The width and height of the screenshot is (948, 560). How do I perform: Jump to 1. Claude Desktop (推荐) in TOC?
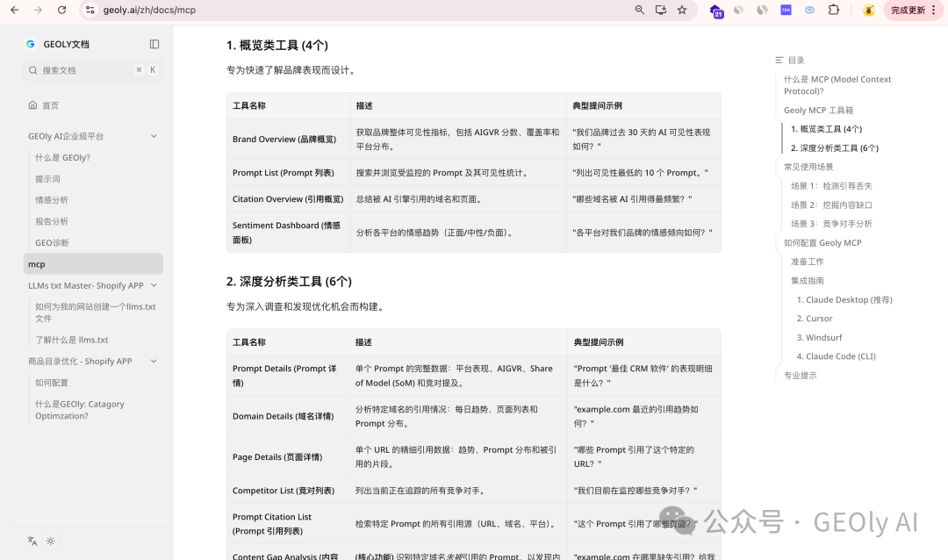[x=844, y=299]
